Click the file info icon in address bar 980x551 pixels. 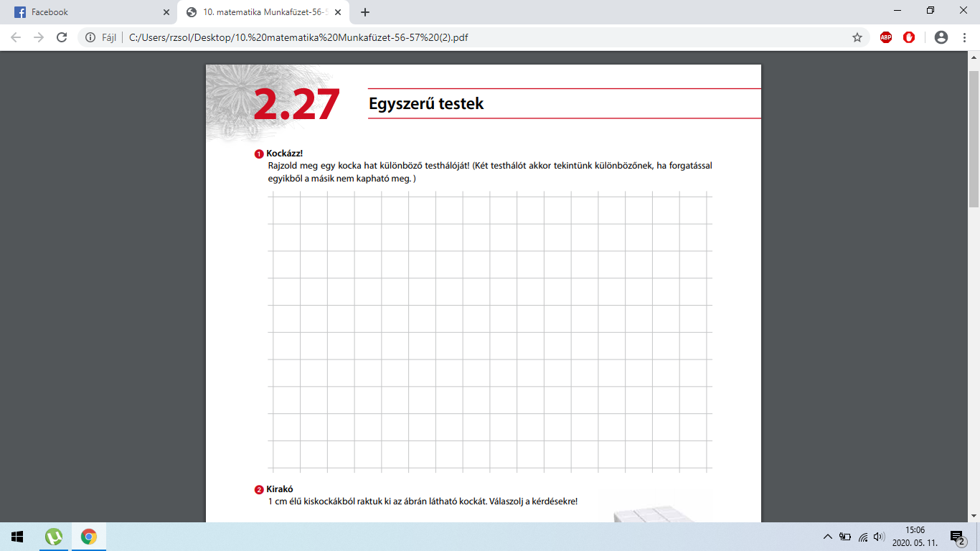90,37
